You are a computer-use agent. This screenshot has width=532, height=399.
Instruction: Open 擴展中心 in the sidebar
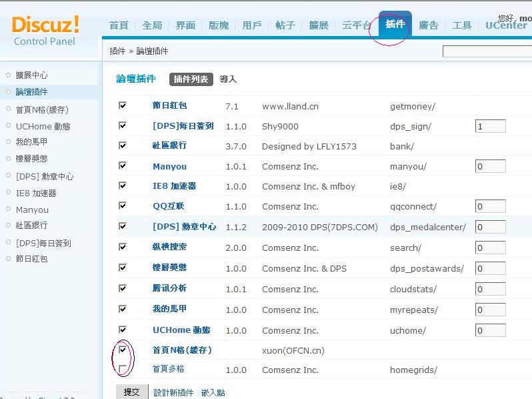tap(31, 75)
